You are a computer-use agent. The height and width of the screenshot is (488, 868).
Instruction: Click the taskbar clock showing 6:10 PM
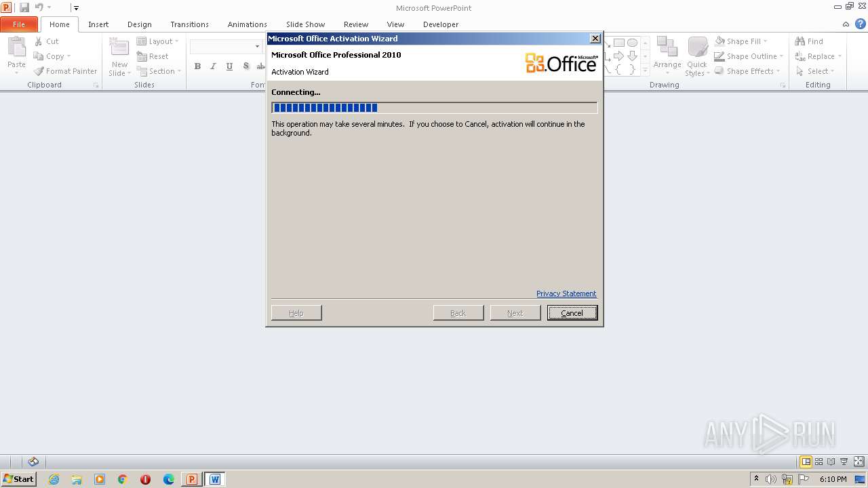(833, 479)
